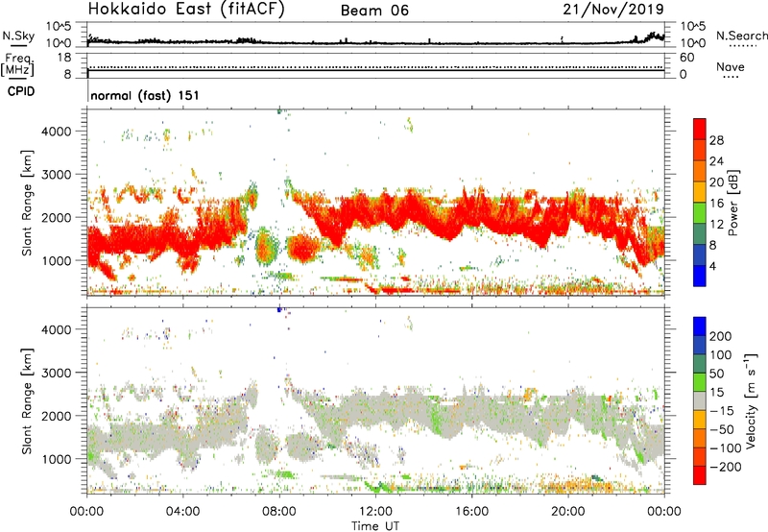Viewport: 768px width, 532px height.
Task: Click the '08:00' time axis tick label
Action: coord(279,512)
